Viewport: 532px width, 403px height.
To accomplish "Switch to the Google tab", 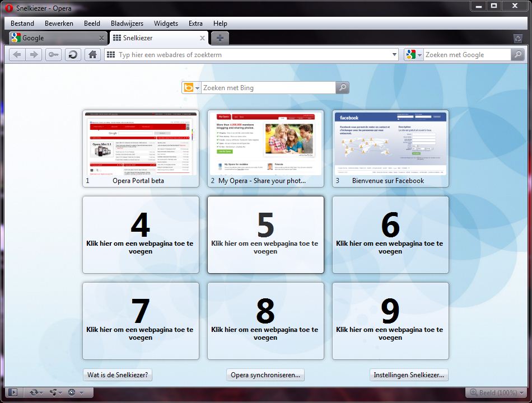I will [57, 38].
